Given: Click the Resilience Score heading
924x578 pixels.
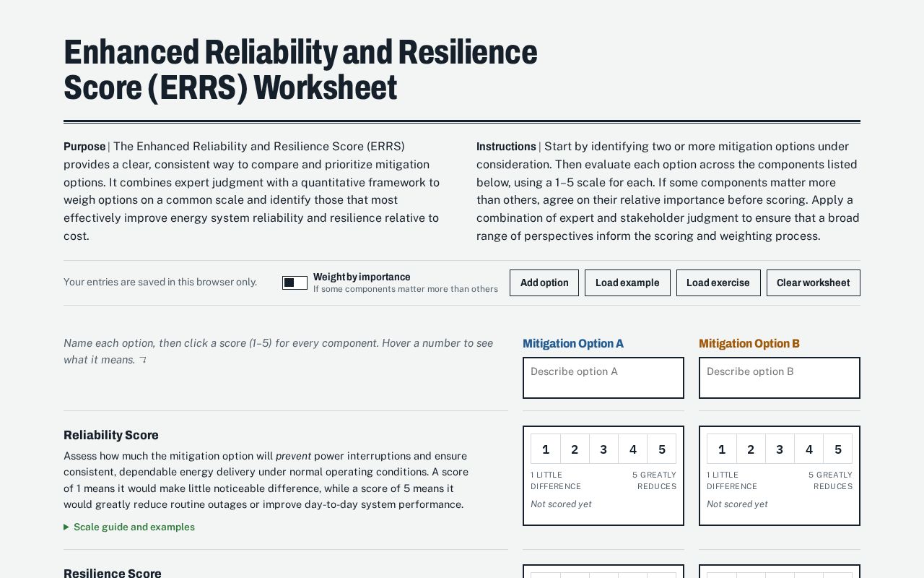Looking at the screenshot, I should (x=113, y=573).
